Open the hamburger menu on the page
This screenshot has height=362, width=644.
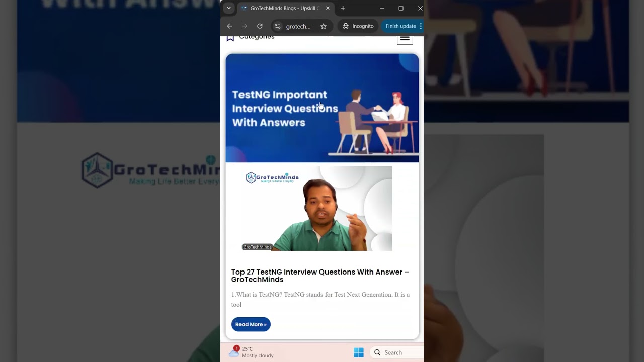[x=405, y=39]
